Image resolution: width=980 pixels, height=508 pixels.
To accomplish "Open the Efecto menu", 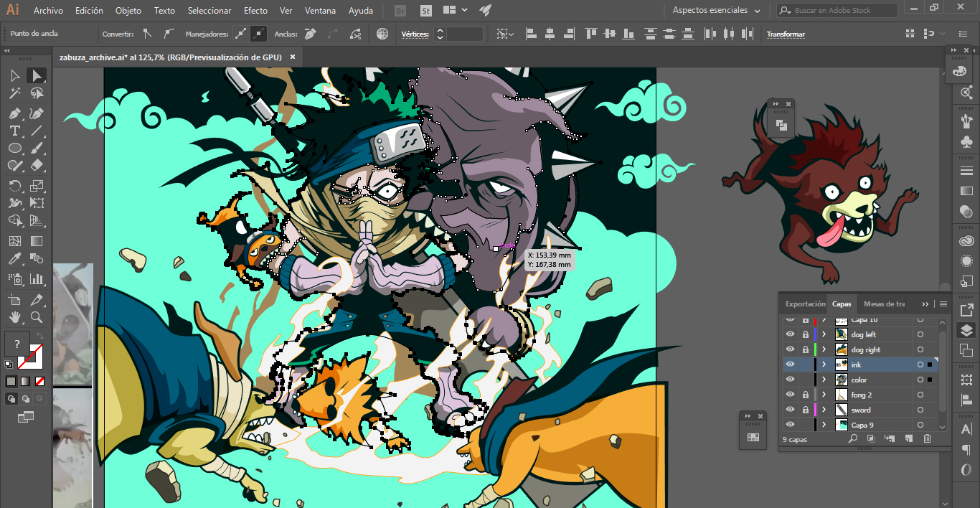I will tap(255, 11).
